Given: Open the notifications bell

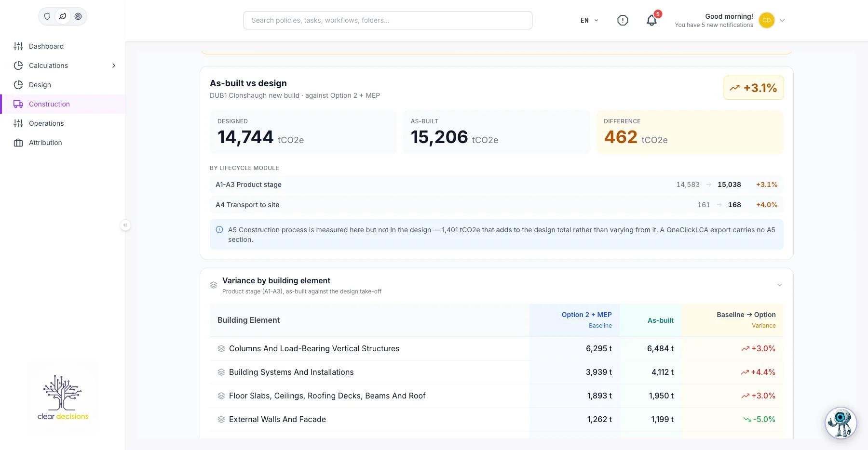Looking at the screenshot, I should [651, 20].
